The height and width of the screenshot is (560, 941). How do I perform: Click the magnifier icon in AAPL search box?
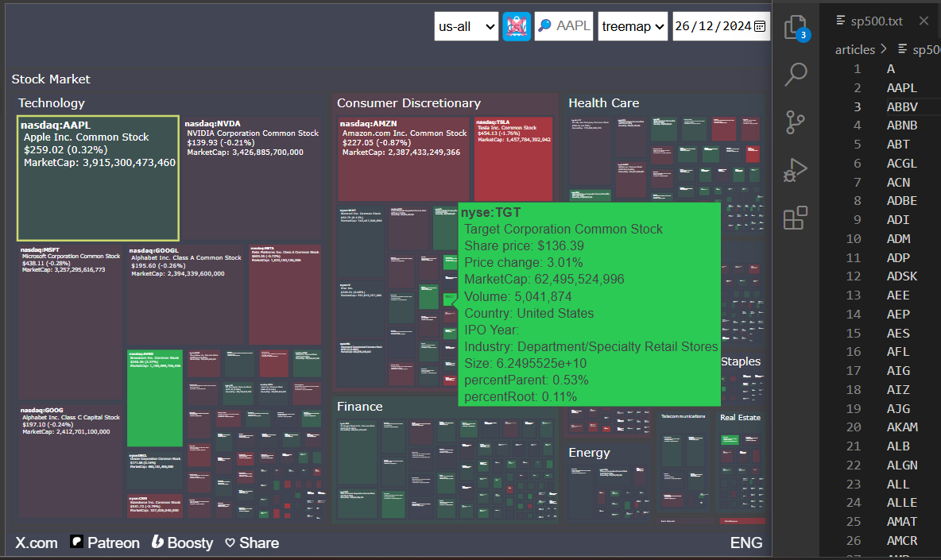(545, 25)
